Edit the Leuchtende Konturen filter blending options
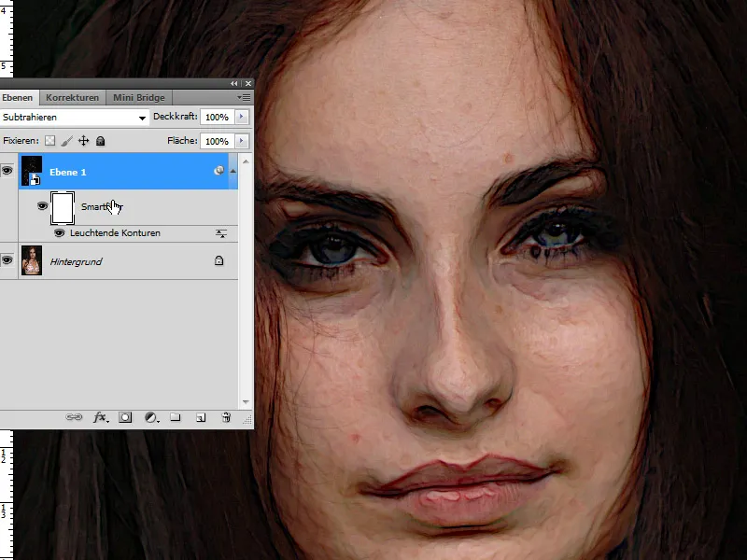Image resolution: width=747 pixels, height=560 pixels. (x=220, y=233)
